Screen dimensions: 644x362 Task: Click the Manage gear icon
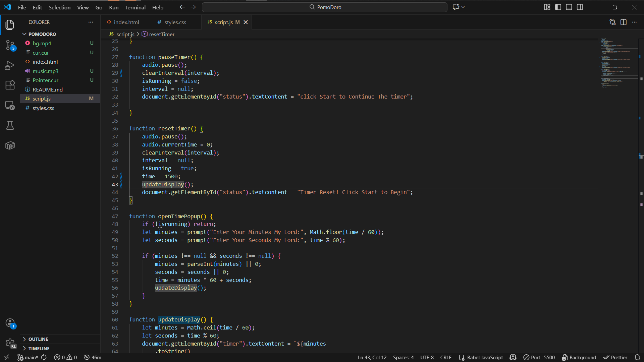[x=10, y=343]
